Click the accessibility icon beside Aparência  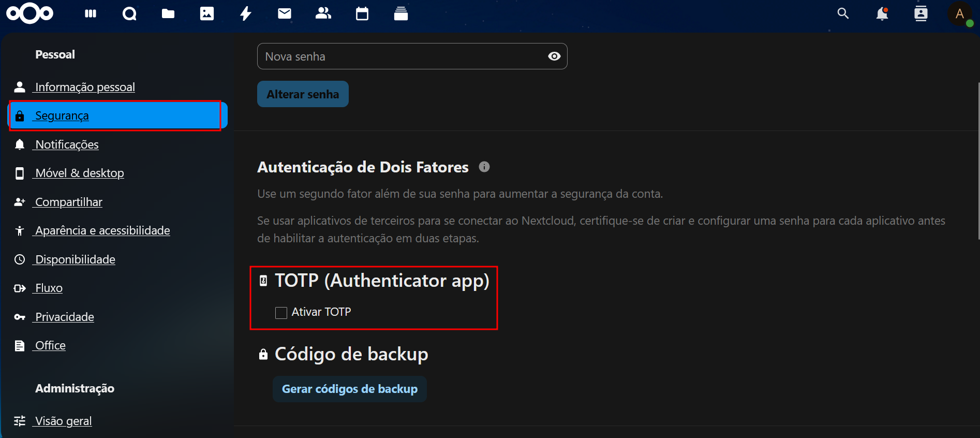20,230
